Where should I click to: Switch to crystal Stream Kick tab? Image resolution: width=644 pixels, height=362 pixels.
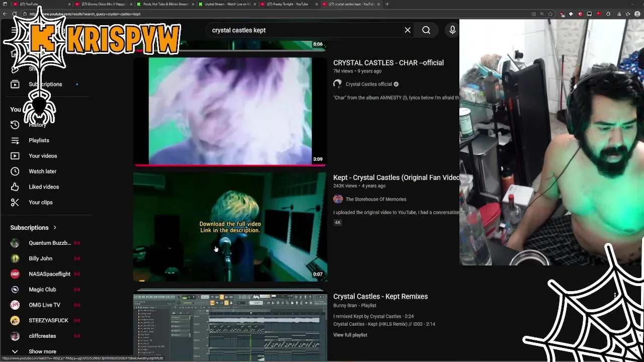pos(227,4)
